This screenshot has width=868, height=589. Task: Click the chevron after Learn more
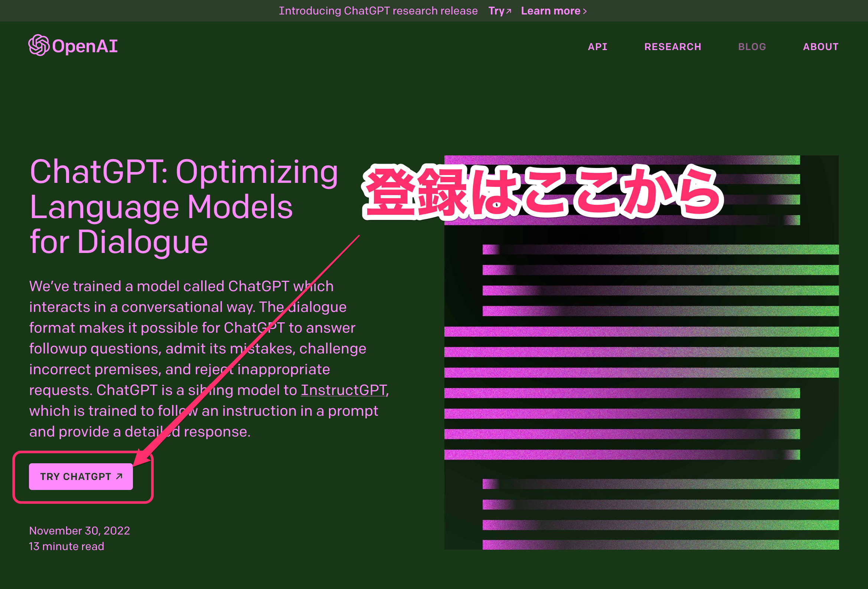[585, 11]
